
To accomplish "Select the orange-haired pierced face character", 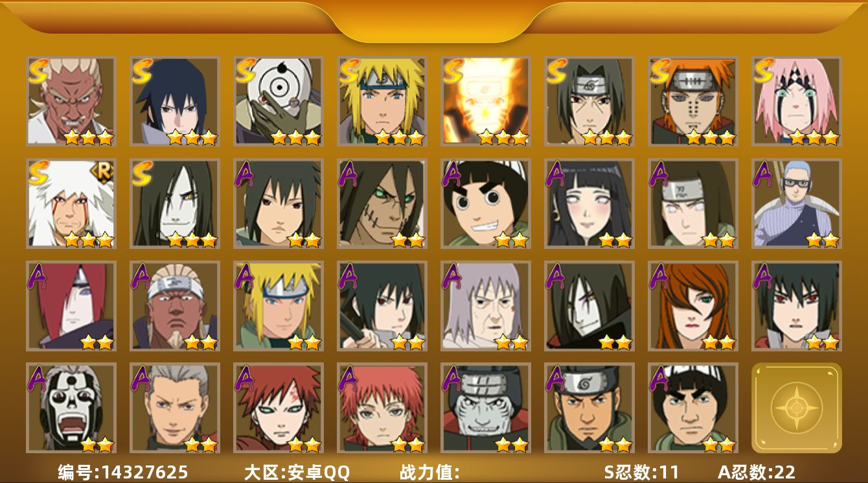I will 693,100.
